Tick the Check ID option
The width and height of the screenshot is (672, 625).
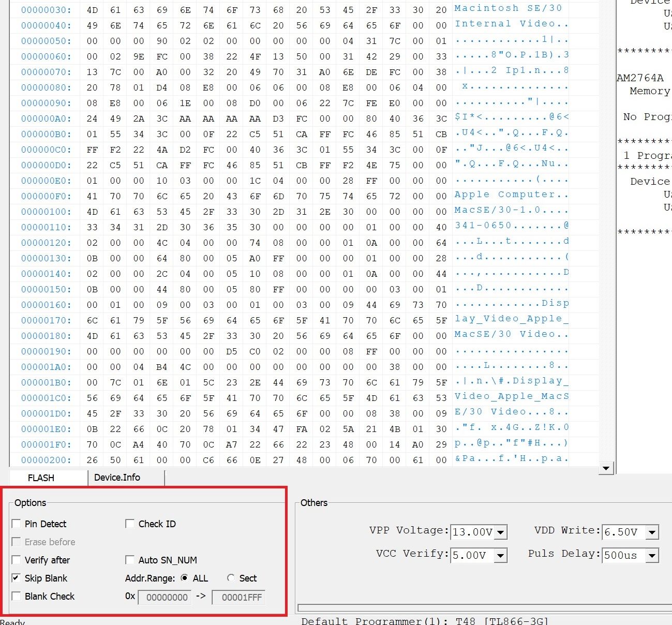coord(130,524)
